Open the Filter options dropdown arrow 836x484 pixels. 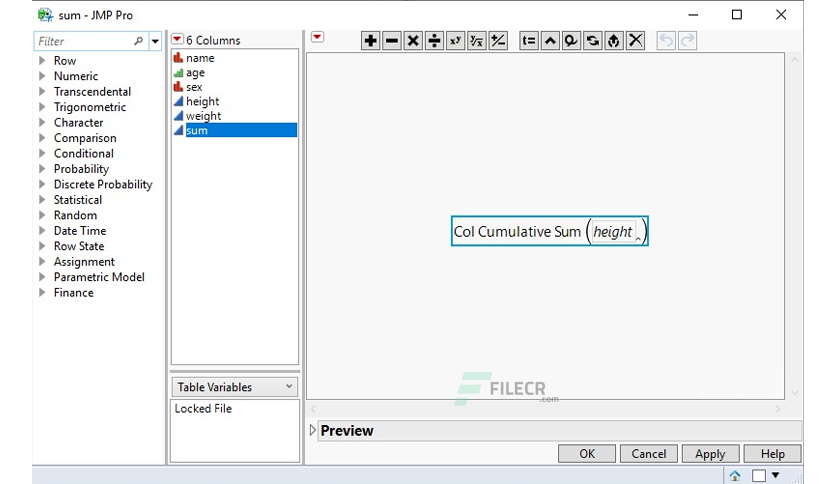155,41
